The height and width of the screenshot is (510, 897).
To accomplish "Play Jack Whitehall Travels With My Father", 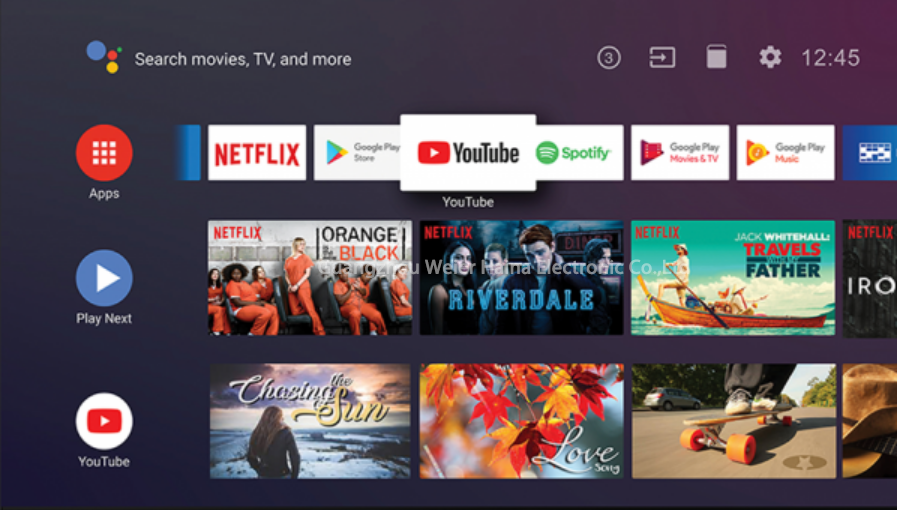I will 733,278.
